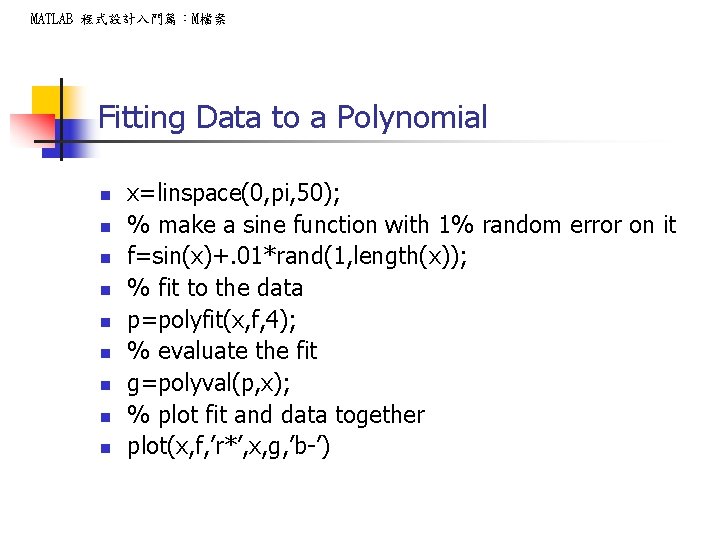720x540 pixels.
Task: Click the word Polynomial in the title
Action: click(x=412, y=118)
